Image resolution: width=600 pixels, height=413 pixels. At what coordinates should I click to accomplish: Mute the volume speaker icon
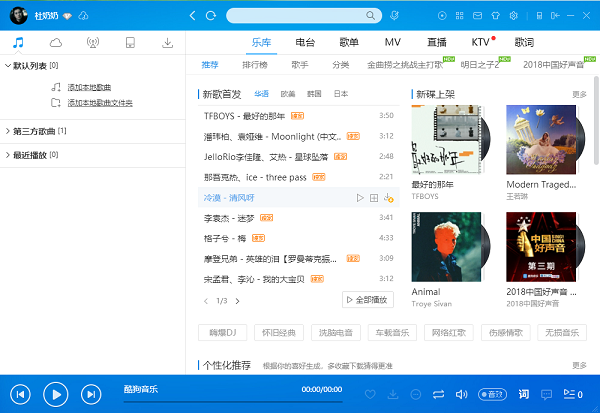click(x=461, y=394)
